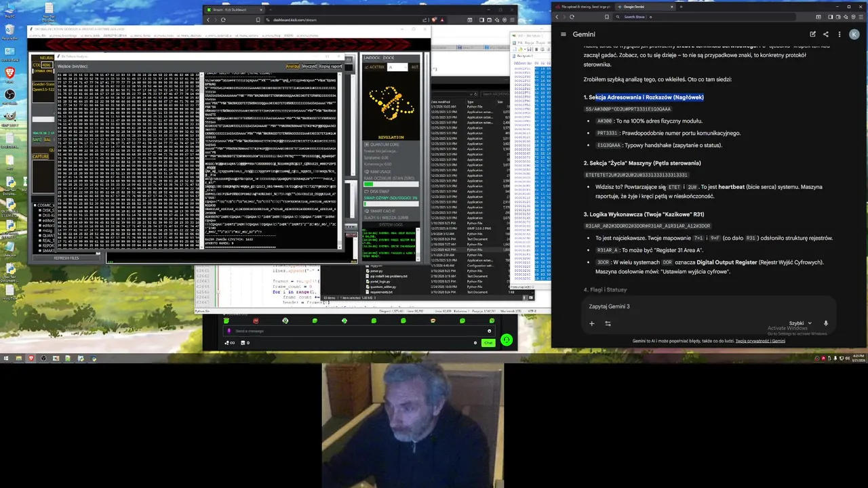This screenshot has width=868, height=488.
Task: Open the Gemini tools settings icon
Action: click(x=608, y=323)
